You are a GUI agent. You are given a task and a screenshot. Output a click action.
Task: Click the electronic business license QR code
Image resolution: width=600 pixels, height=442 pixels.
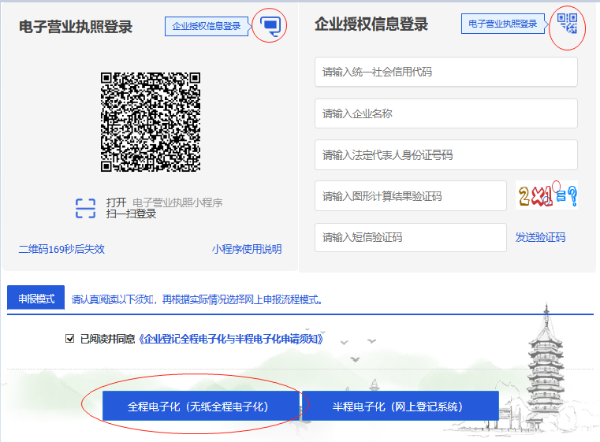(x=150, y=122)
